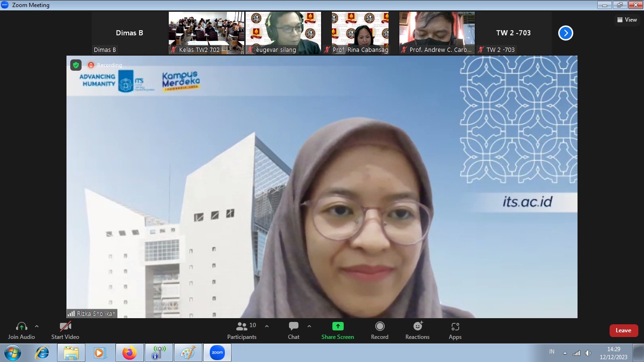
Task: Toggle Start Video camera on
Action: (x=65, y=326)
